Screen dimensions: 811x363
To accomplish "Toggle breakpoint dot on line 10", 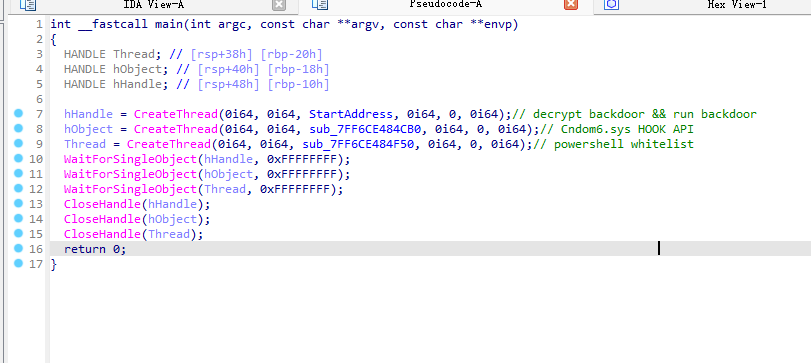I will pyautogui.click(x=19, y=158).
